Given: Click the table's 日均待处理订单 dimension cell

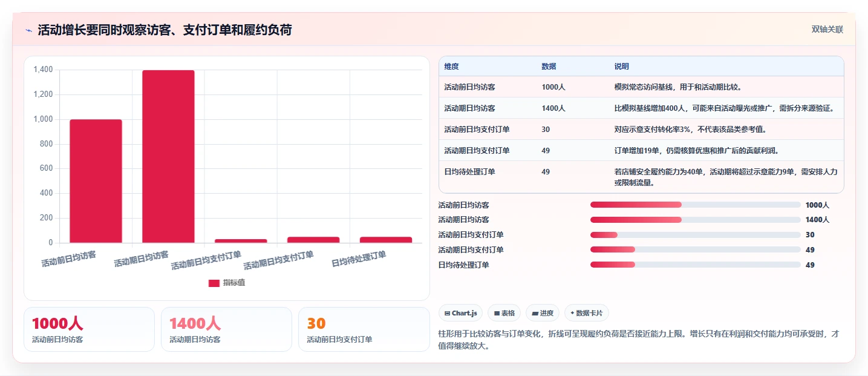Looking at the screenshot, I should (469, 172).
